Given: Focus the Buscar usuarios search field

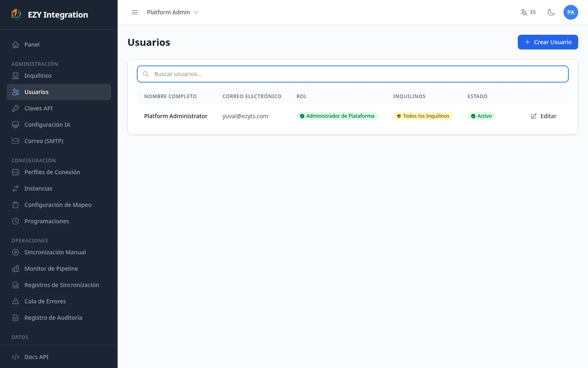Looking at the screenshot, I should pyautogui.click(x=353, y=74).
